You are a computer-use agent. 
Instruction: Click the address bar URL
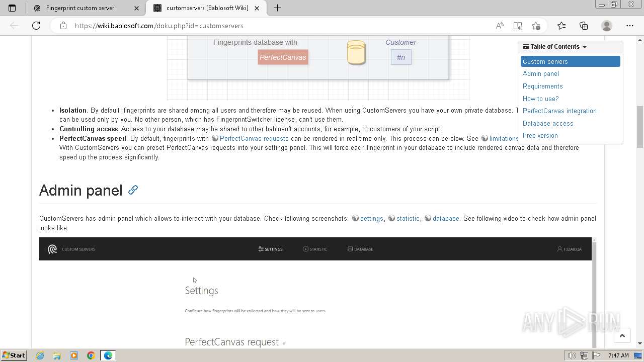click(159, 26)
